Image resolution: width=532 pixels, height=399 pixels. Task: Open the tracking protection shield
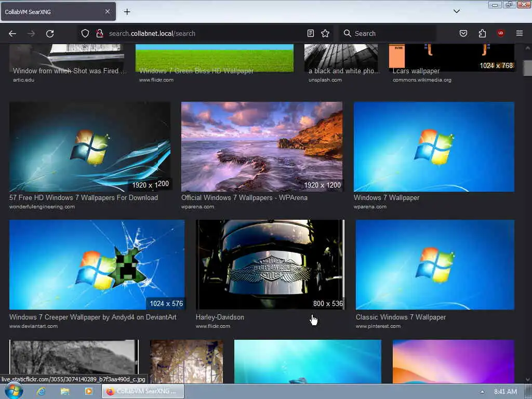pyautogui.click(x=85, y=33)
